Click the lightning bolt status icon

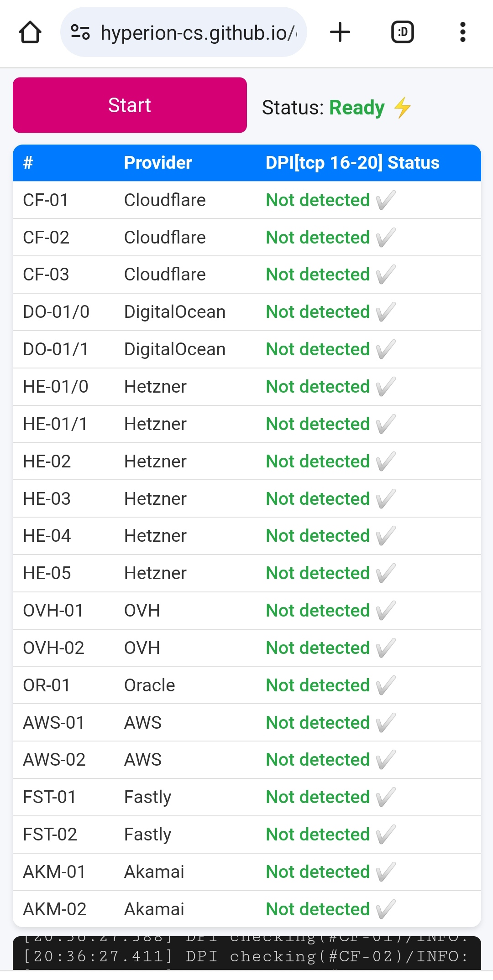[x=402, y=108]
